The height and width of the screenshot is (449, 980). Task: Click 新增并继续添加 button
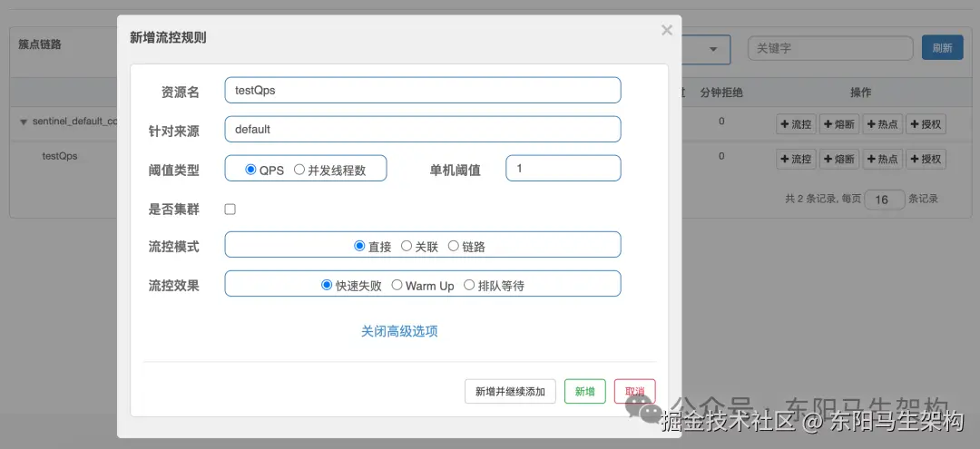pyautogui.click(x=511, y=392)
